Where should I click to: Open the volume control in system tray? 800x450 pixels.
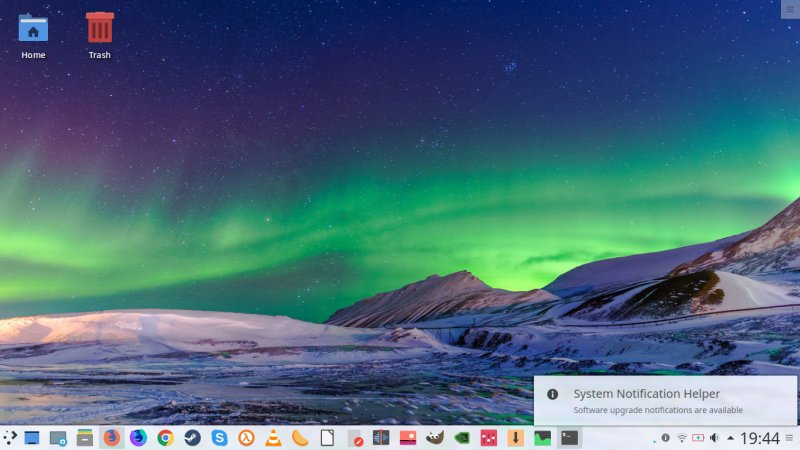[x=714, y=438]
